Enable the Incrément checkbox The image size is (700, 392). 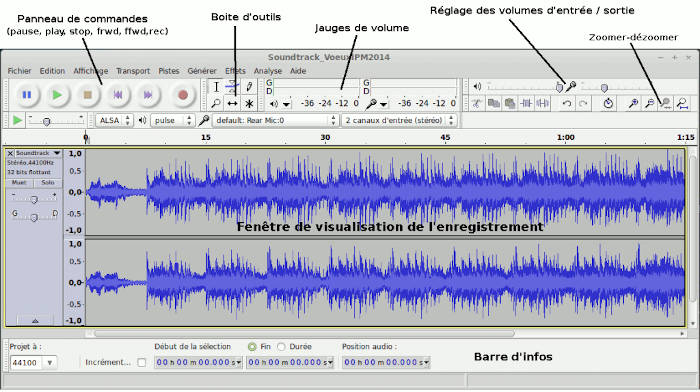(x=142, y=363)
